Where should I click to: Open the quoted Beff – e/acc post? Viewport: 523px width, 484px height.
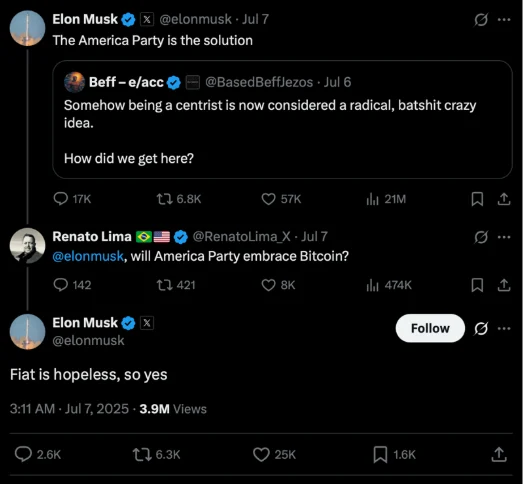[282, 119]
